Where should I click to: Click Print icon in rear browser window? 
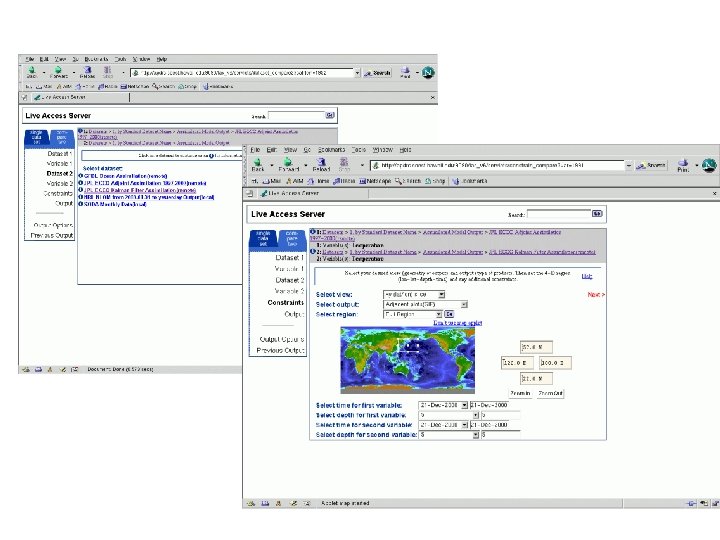pos(405,72)
